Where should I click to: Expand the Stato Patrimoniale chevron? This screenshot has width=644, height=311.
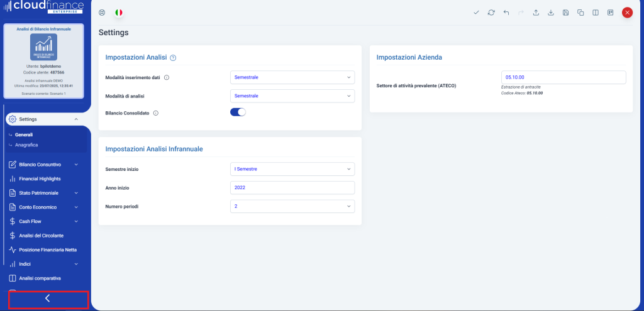pos(76,193)
